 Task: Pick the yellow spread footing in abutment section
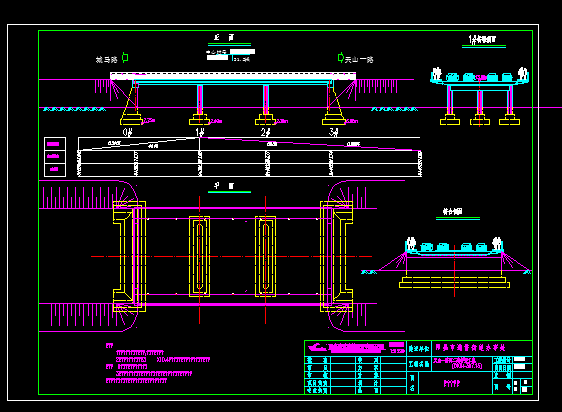(454, 282)
